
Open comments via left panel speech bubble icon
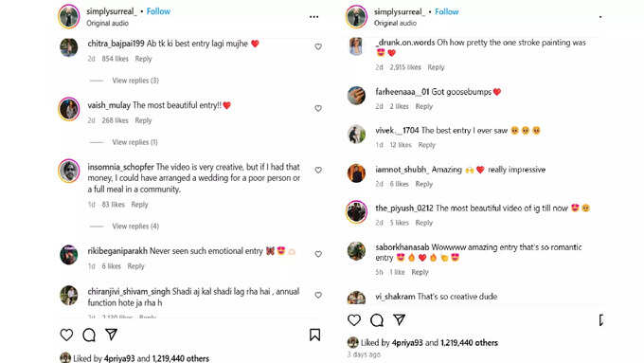(x=89, y=335)
